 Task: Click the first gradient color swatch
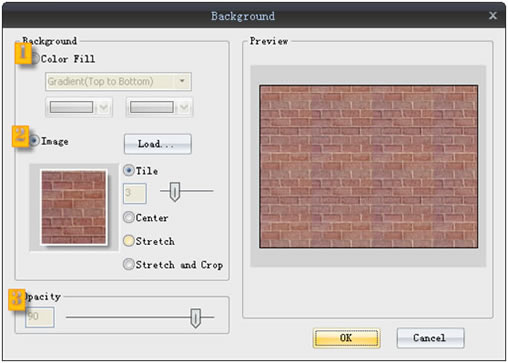(71, 107)
